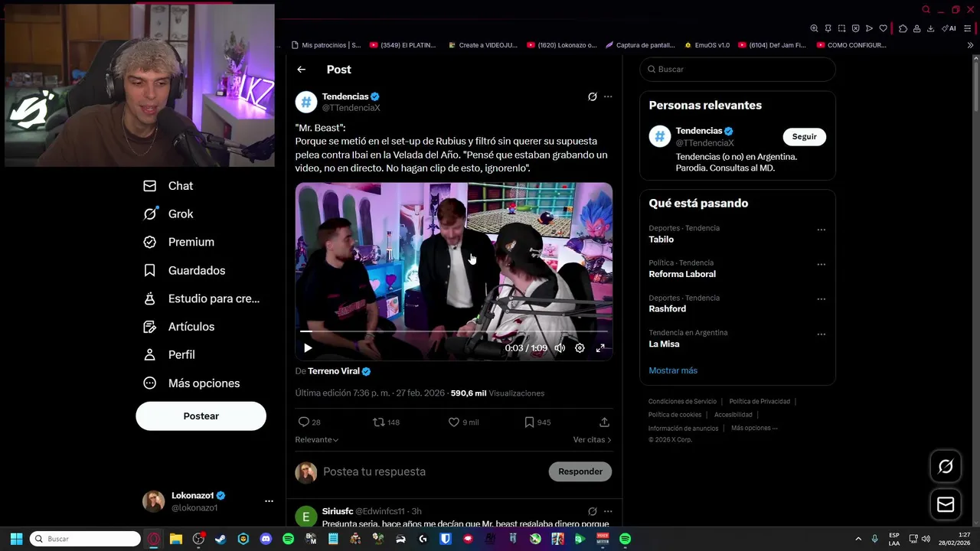Open Más opciones in the sidebar
Screen dimensions: 980x551
point(191,383)
